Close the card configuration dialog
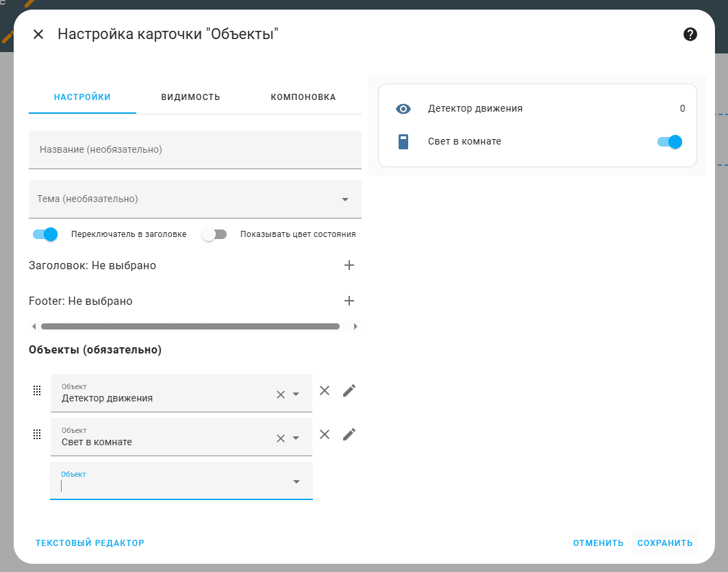 pos(38,34)
